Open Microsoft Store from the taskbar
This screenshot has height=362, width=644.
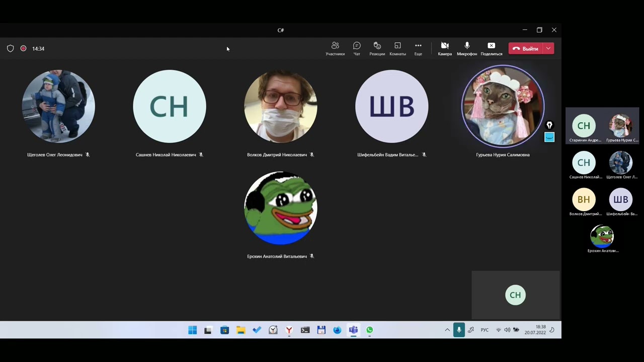point(224,330)
